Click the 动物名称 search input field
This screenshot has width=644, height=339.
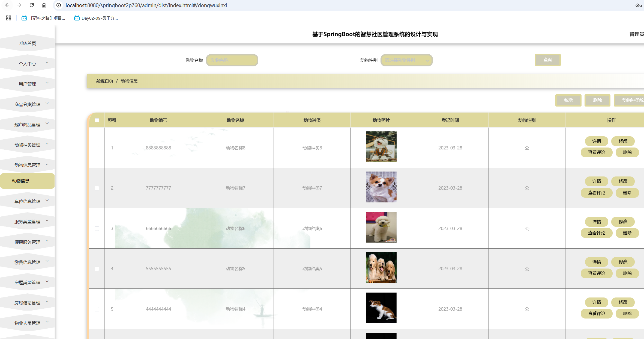pos(232,60)
